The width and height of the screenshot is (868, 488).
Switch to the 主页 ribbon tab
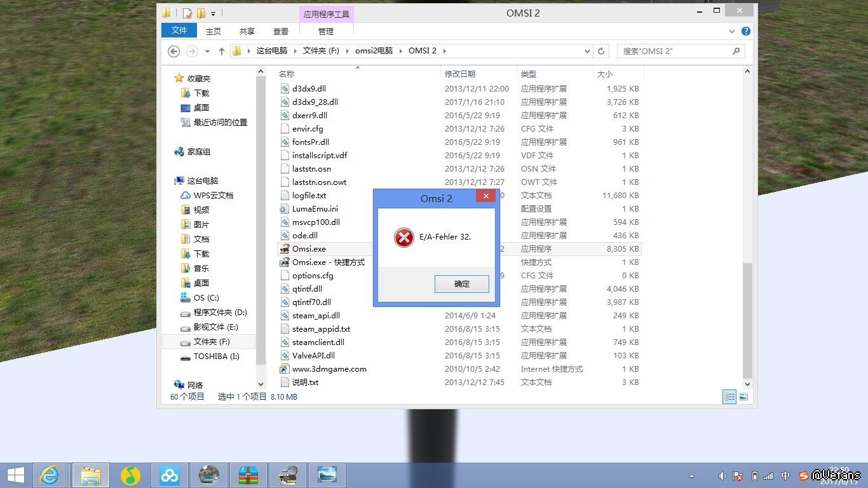point(214,31)
